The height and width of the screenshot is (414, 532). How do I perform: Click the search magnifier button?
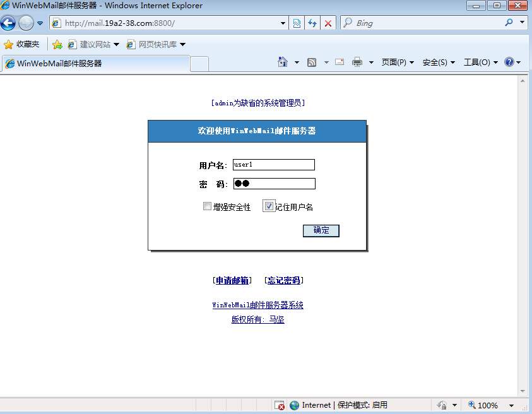(x=509, y=23)
